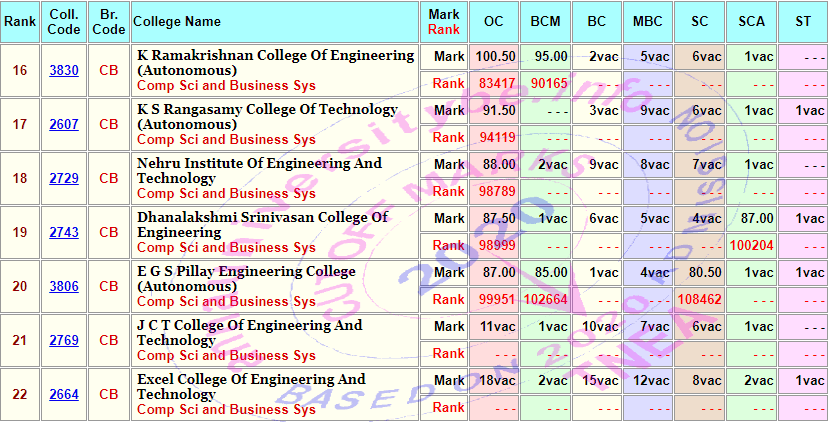The height and width of the screenshot is (422, 828).
Task: Select the ST column header
Action: click(x=802, y=21)
